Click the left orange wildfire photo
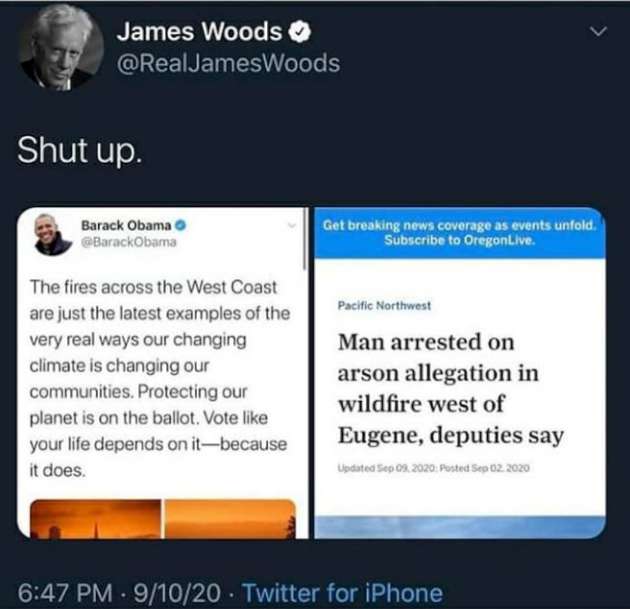Screen dimensions: 630x609 point(96,519)
